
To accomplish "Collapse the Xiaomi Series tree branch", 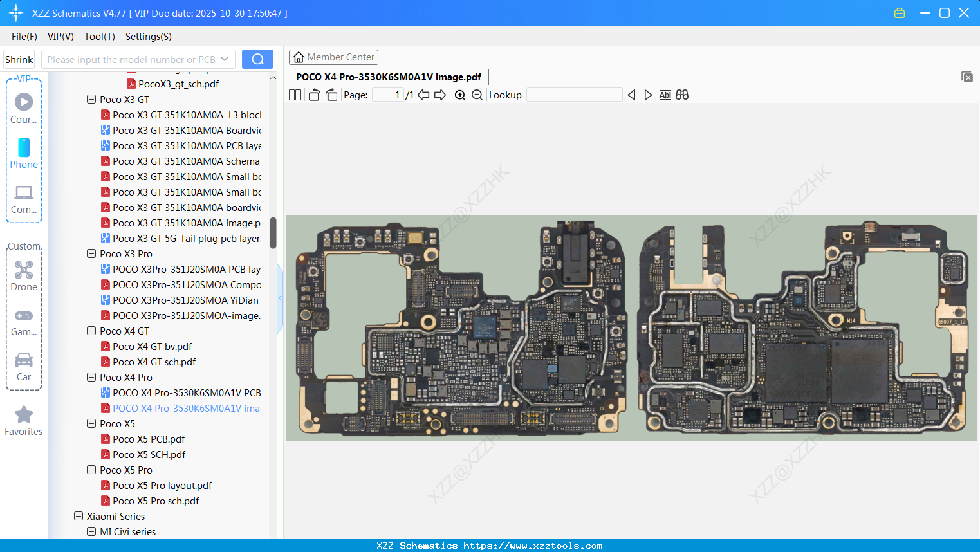I will click(78, 516).
